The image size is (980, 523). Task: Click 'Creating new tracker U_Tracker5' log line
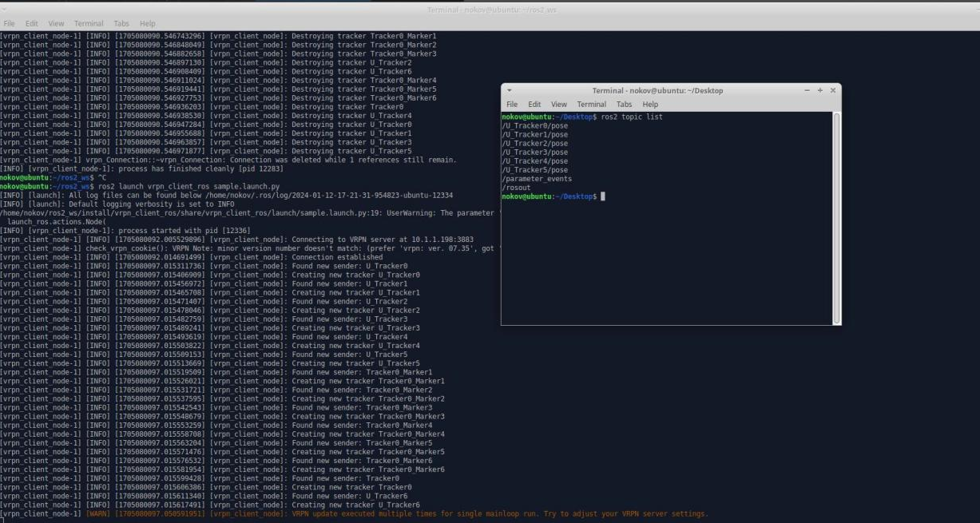(x=210, y=363)
